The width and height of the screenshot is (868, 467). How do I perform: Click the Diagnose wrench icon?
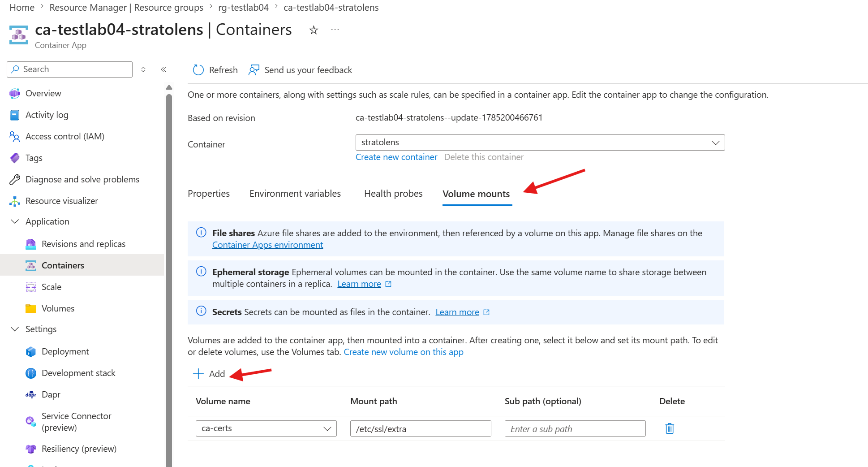click(x=15, y=180)
